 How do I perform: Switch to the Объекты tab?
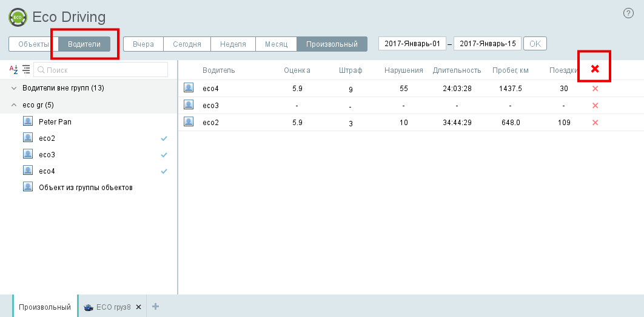pyautogui.click(x=33, y=44)
